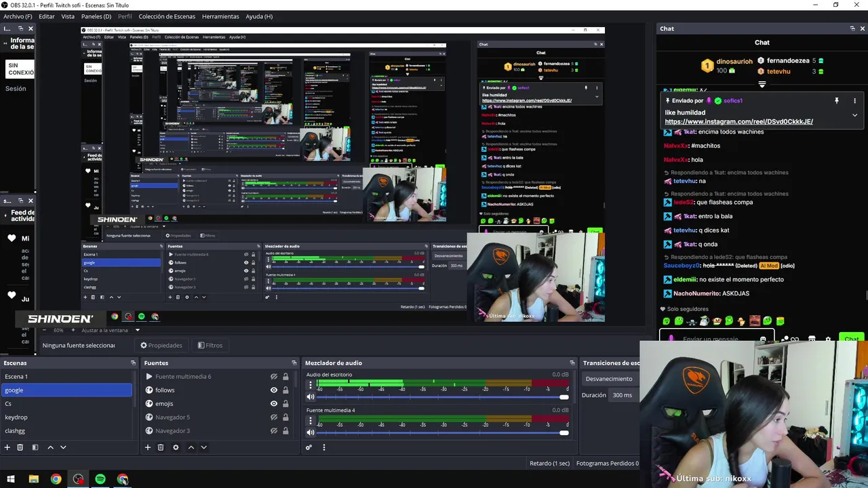Click the Filtros button
The image size is (868, 488).
tap(210, 346)
